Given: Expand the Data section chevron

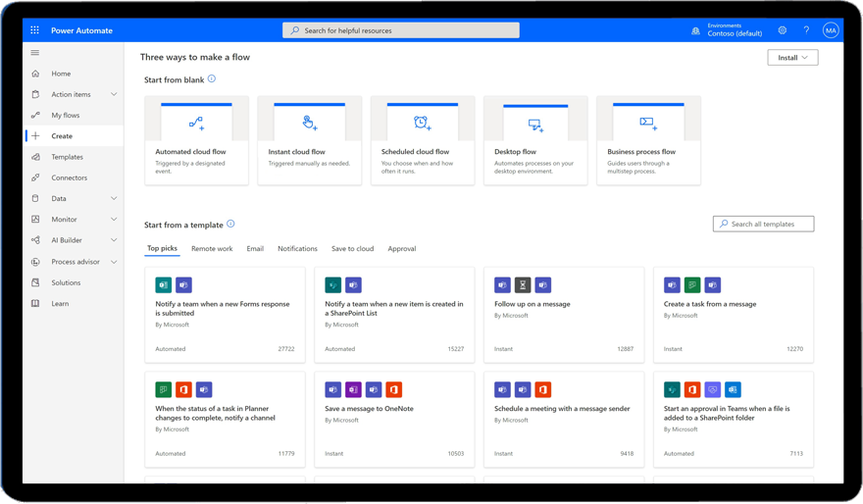Looking at the screenshot, I should [x=114, y=198].
